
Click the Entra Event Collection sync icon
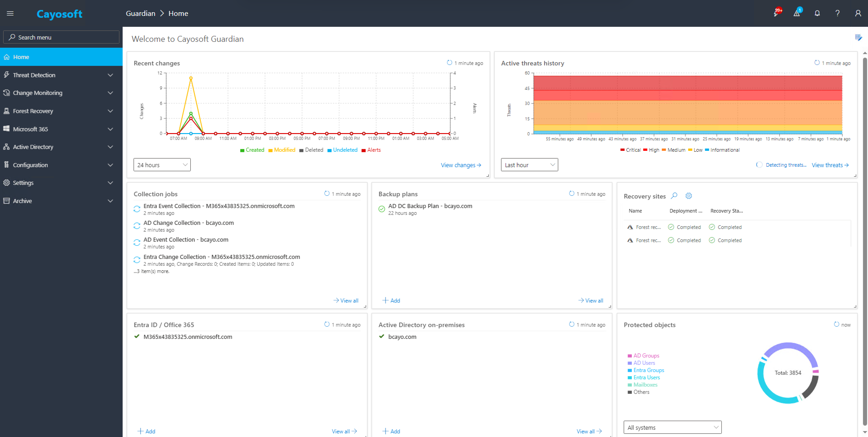pos(137,209)
